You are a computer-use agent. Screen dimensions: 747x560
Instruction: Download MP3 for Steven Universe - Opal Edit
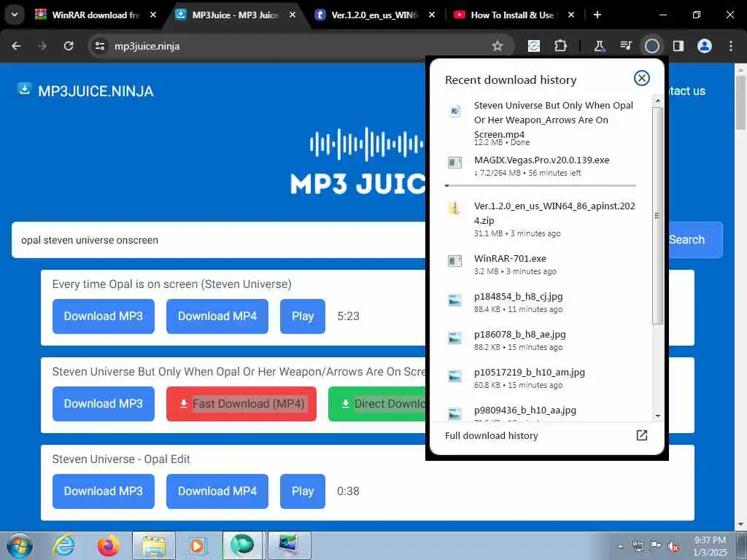(104, 491)
